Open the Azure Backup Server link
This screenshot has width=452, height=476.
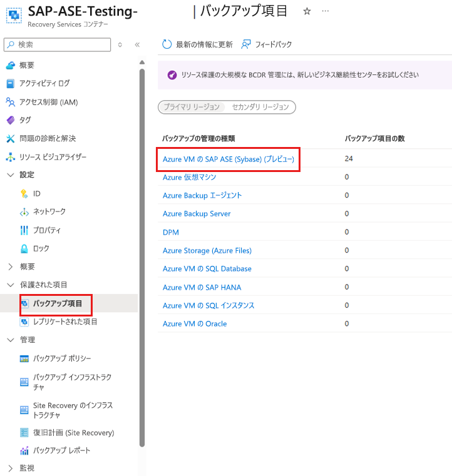coord(197,214)
